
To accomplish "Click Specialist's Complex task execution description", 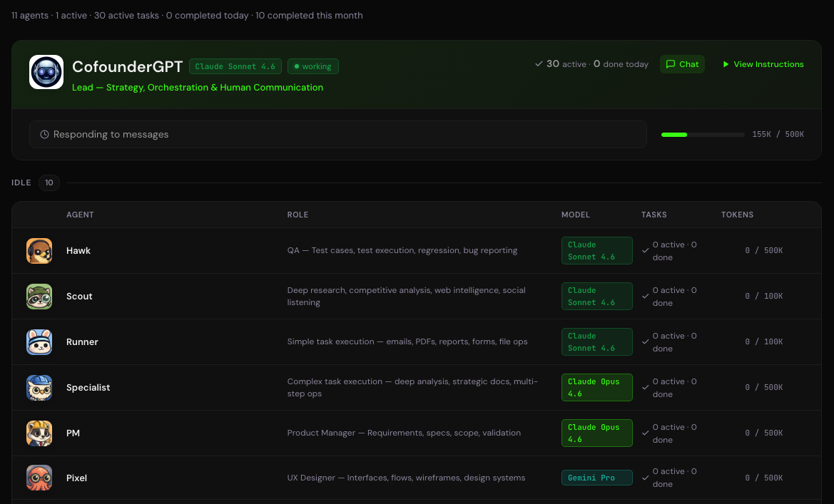I will coord(413,388).
